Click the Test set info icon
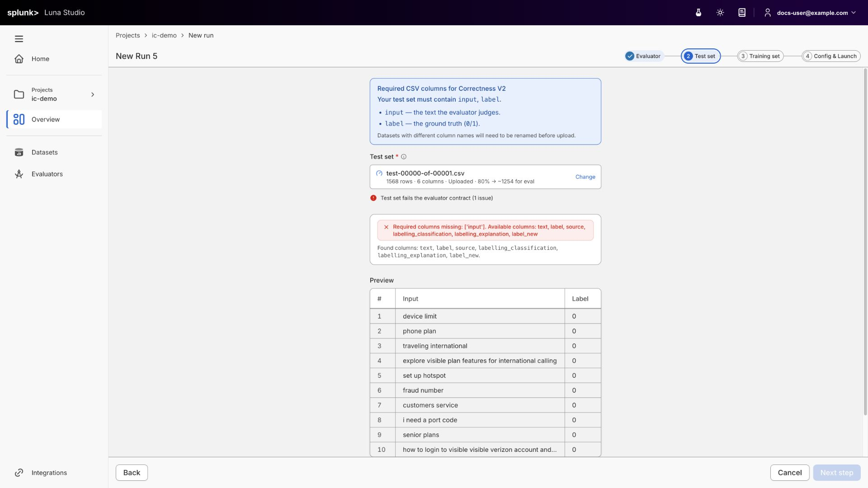The image size is (868, 488). [x=404, y=157]
